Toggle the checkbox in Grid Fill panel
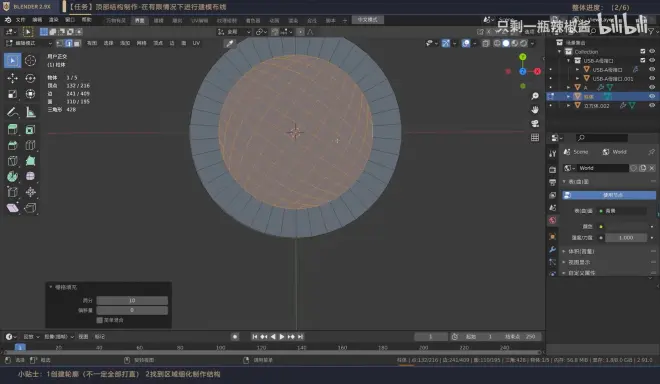 click(100, 320)
